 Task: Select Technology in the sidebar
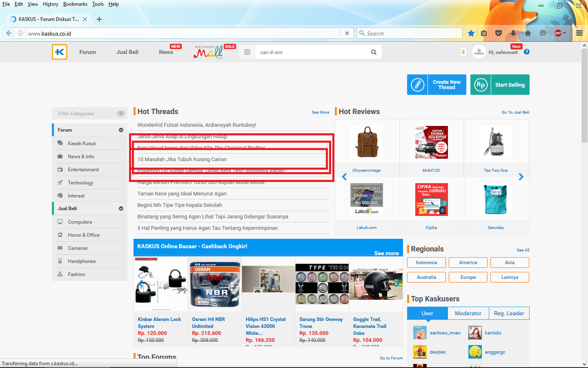80,183
